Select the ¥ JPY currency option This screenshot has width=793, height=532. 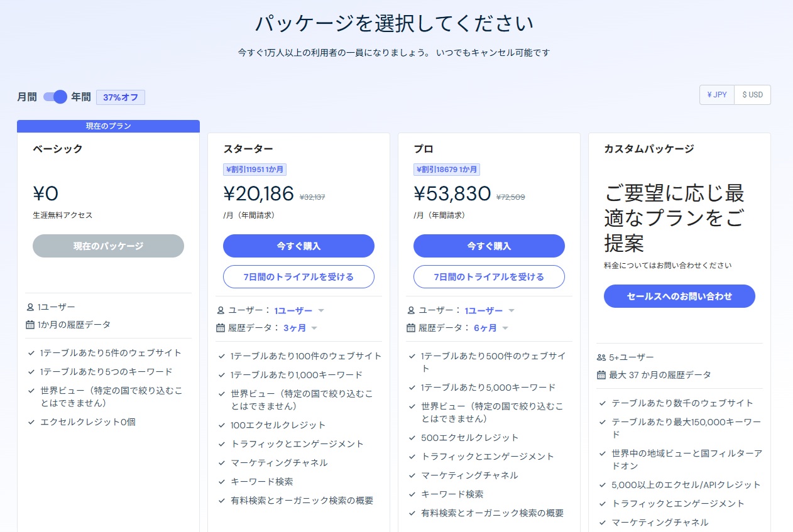coord(717,95)
